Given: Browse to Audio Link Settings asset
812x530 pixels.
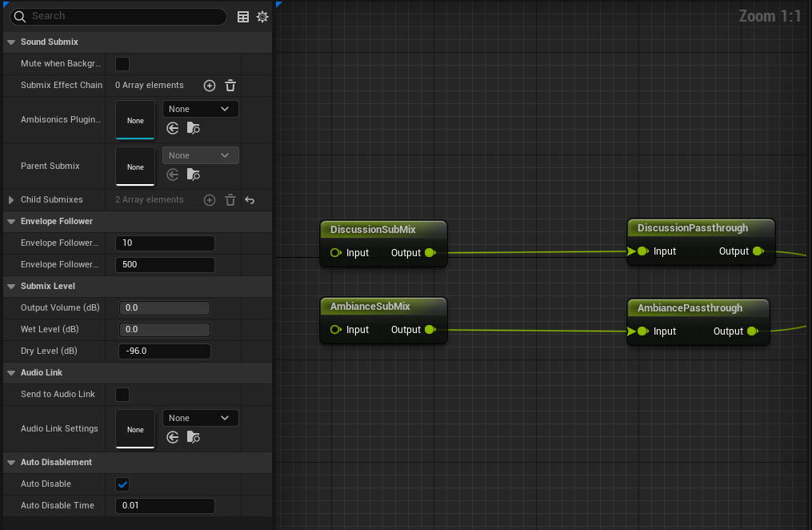Looking at the screenshot, I should tap(194, 437).
